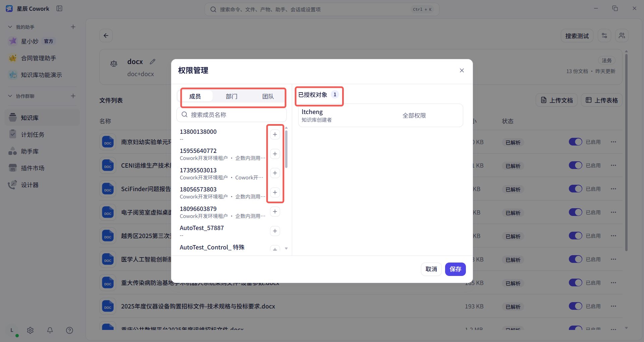Viewport: 644px width, 342px height.
Task: Open more options for 南京妇幼 document row
Action: coord(613,142)
